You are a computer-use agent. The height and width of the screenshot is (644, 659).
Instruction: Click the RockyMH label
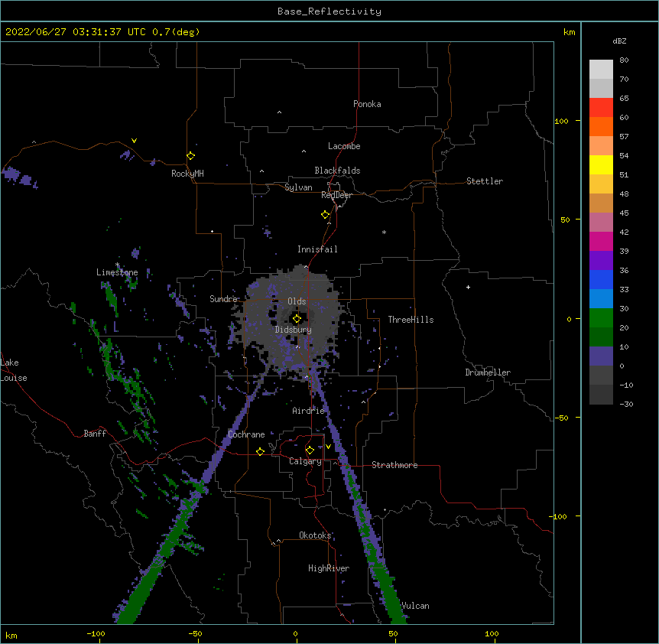pos(187,174)
